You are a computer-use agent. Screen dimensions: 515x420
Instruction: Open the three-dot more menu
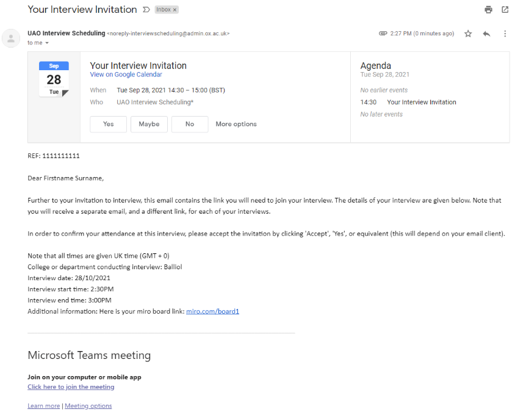(505, 34)
